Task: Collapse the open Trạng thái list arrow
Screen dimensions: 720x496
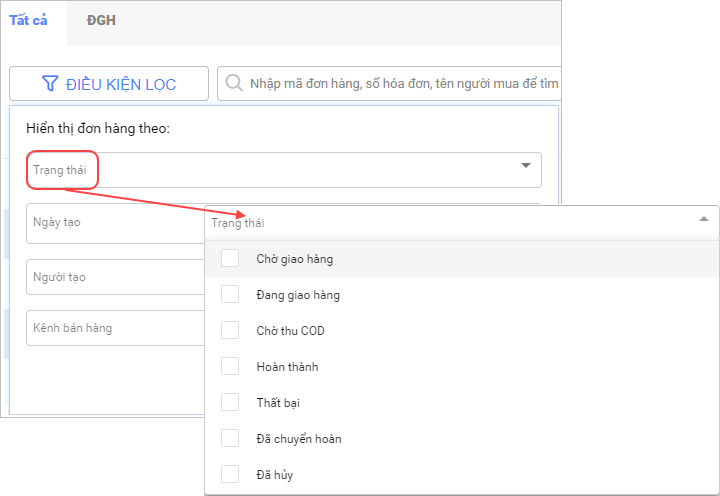Action: [703, 219]
